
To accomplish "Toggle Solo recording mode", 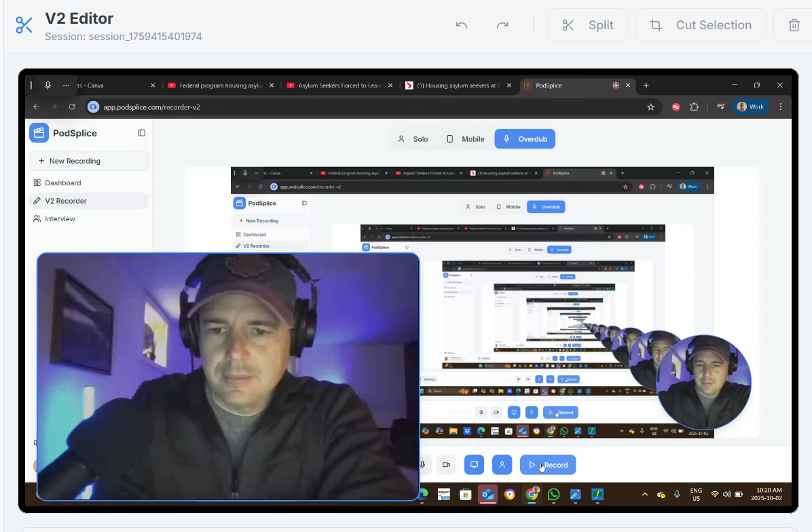I will [x=413, y=138].
